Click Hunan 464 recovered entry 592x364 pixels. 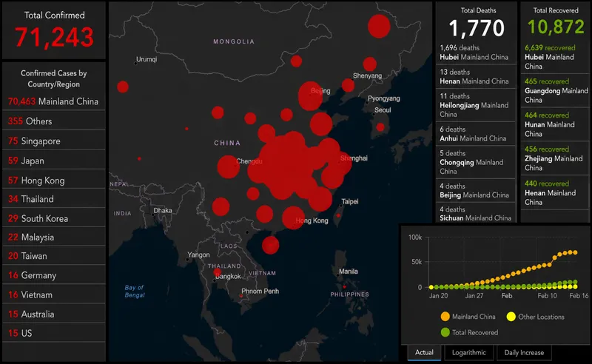555,124
